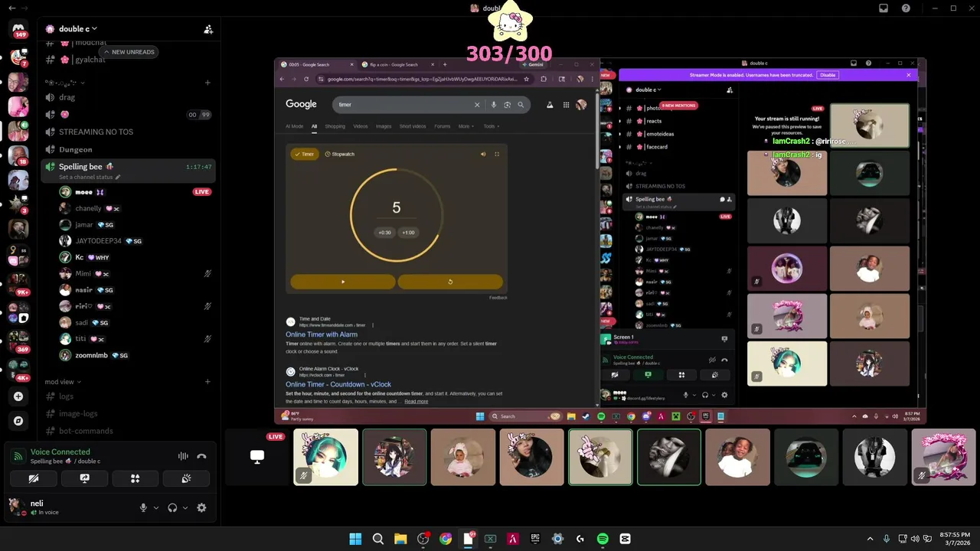The width and height of the screenshot is (980, 551).
Task: Expand the More search filters
Action: [466, 126]
